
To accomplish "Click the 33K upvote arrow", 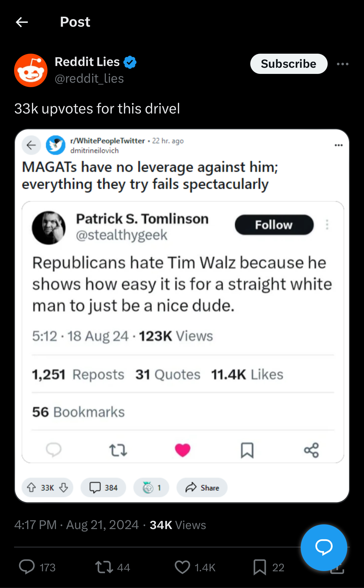I will pos(32,487).
